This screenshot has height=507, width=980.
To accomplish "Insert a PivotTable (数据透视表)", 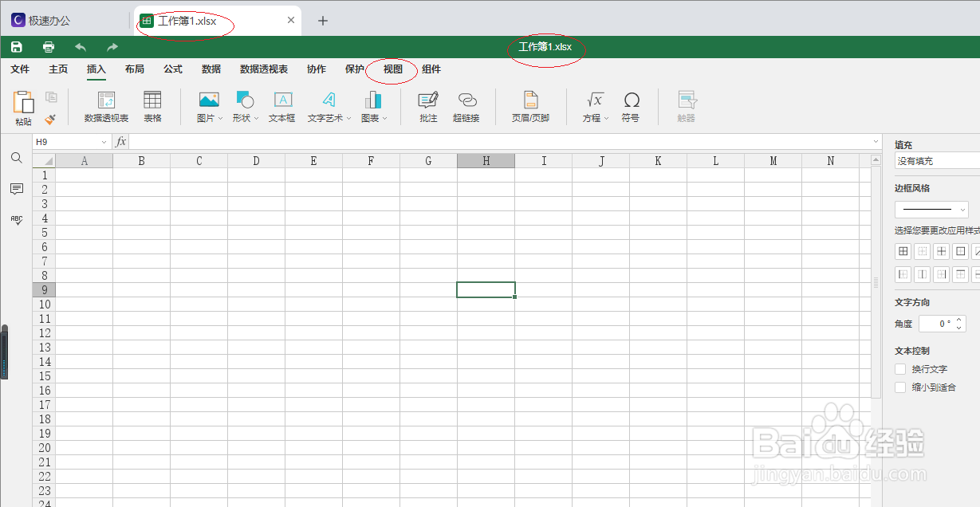I will (106, 106).
